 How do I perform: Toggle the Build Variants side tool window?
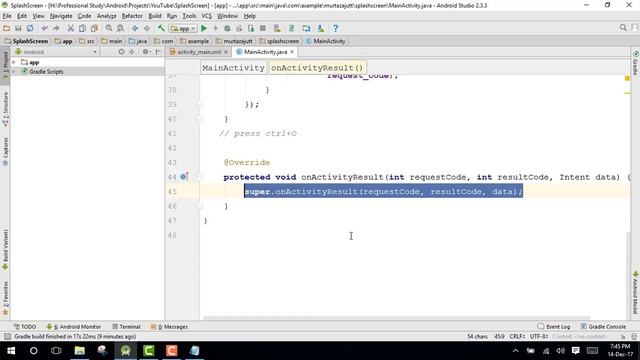click(x=5, y=249)
